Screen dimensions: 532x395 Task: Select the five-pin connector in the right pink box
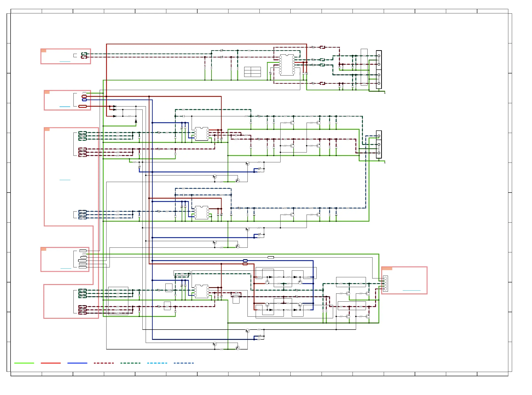[385, 284]
